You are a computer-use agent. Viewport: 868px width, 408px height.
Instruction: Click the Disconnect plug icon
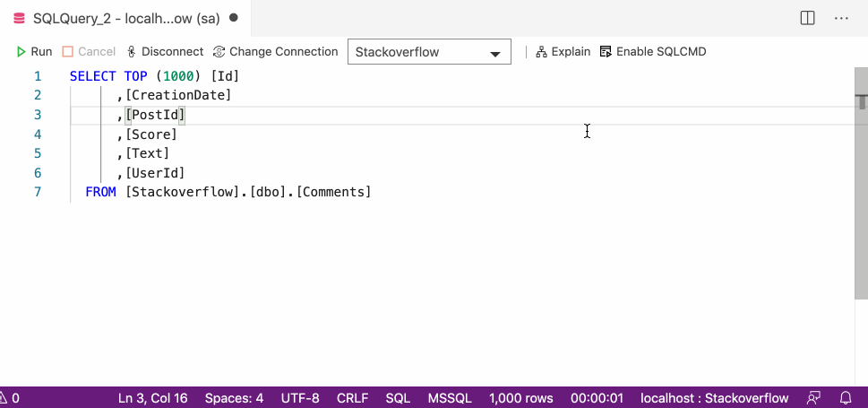coord(132,52)
